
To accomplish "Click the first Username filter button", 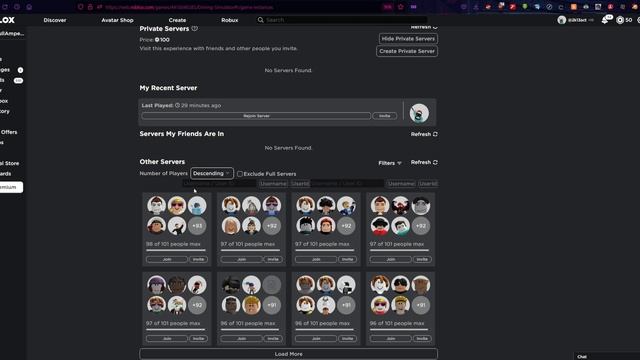I will (x=273, y=184).
